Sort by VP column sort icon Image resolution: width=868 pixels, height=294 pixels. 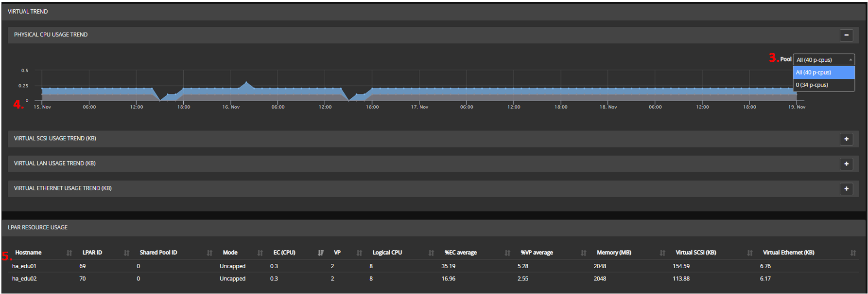(x=360, y=253)
